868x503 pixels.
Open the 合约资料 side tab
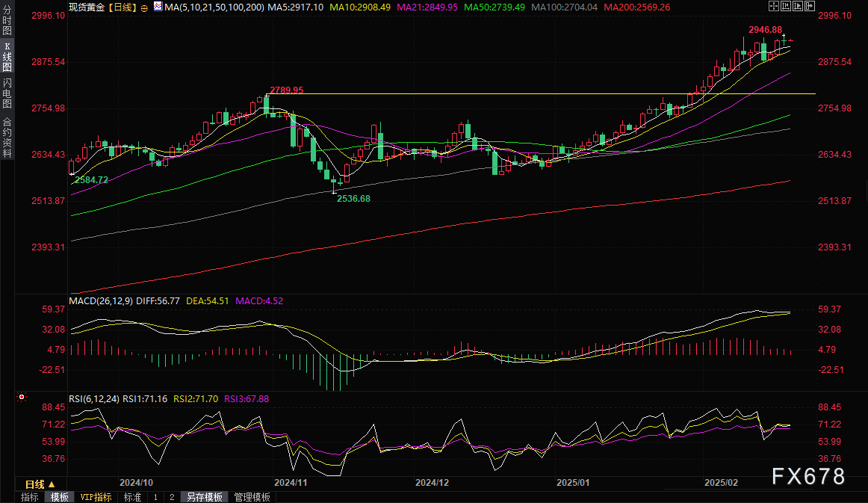(7, 137)
